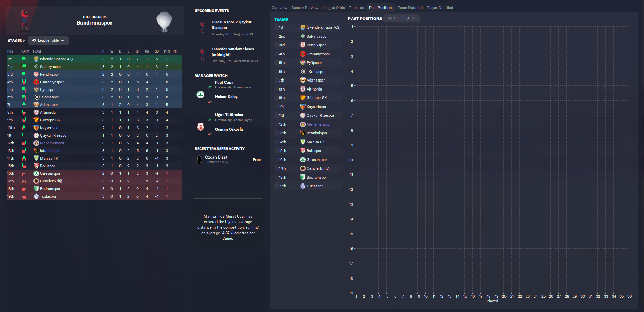The width and height of the screenshot is (644, 312).
Task: Toggle Manisa FK circle in Teams list
Action: tap(276, 142)
